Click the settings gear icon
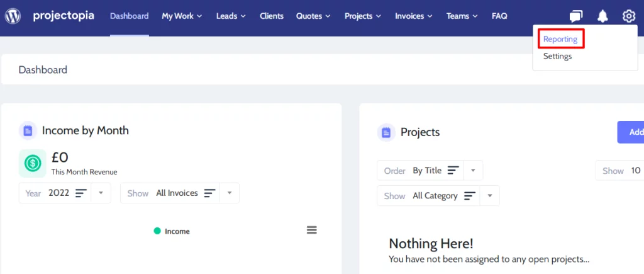Screen dimensions: 644x274 [628, 16]
